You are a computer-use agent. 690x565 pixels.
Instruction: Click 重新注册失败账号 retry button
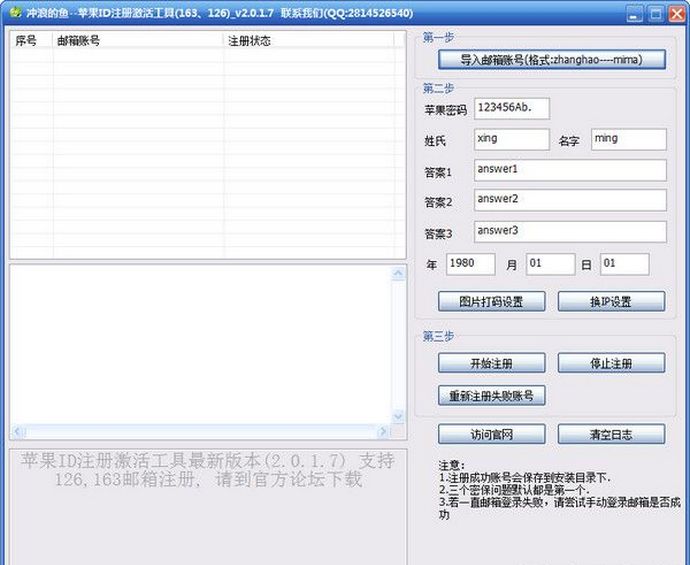tap(492, 395)
